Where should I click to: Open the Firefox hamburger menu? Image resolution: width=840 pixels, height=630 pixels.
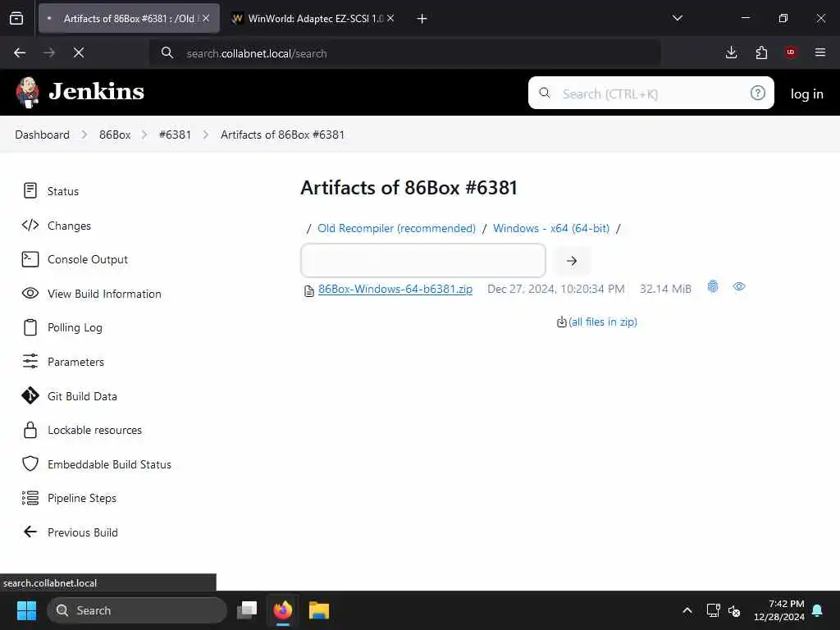pyautogui.click(x=820, y=52)
